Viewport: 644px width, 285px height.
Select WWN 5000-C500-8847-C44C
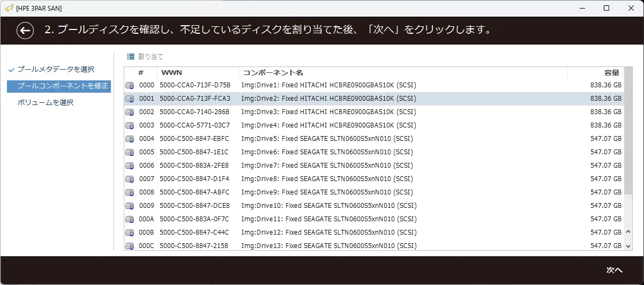pos(194,232)
